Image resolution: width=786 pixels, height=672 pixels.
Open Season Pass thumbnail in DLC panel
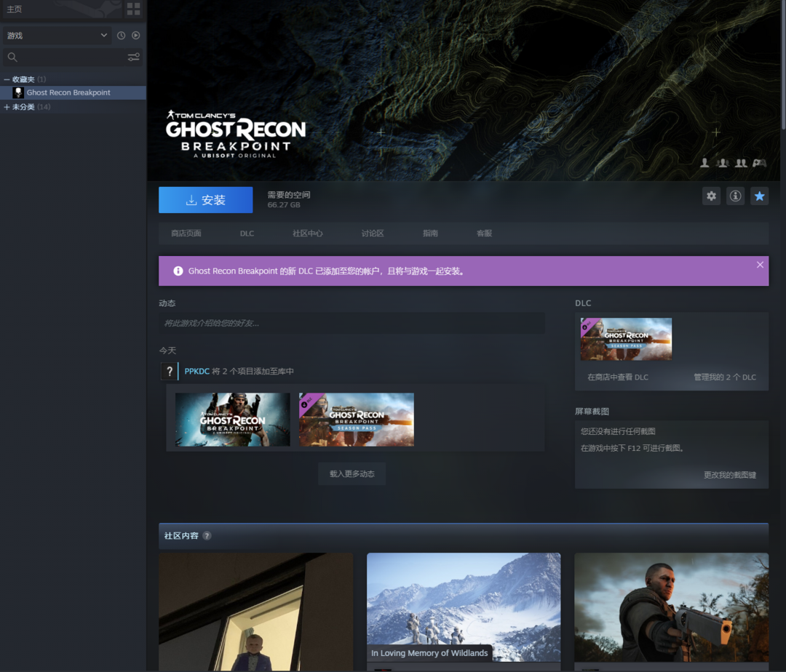626,339
